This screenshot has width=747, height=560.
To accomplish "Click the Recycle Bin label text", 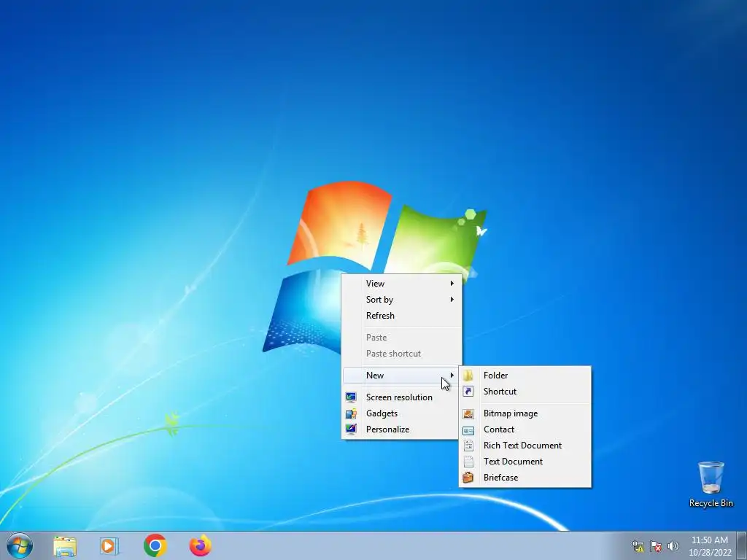I will [x=711, y=503].
